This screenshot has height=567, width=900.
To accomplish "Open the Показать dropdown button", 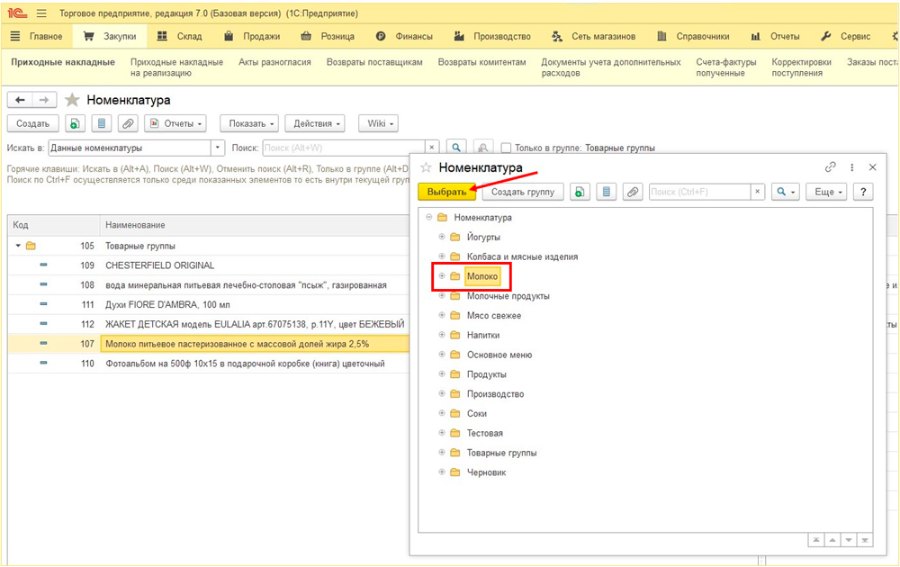I will (250, 123).
